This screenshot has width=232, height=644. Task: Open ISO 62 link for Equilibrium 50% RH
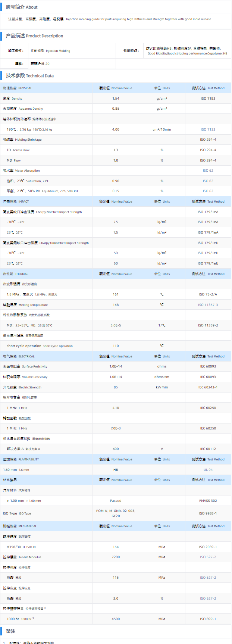coord(208,191)
